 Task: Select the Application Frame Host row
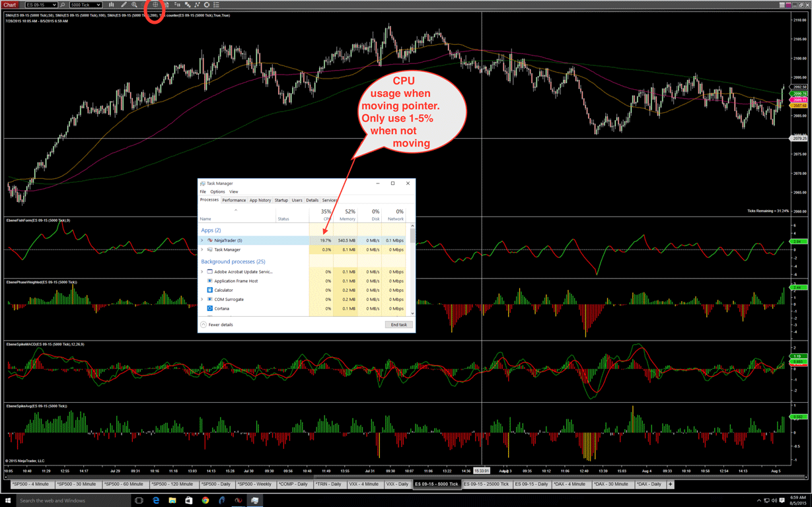[303, 281]
